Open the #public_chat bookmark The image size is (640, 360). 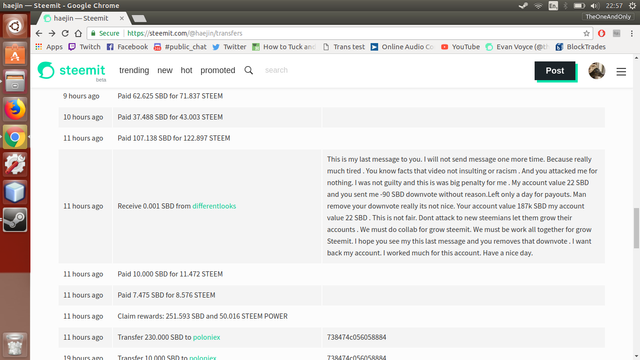[x=180, y=47]
